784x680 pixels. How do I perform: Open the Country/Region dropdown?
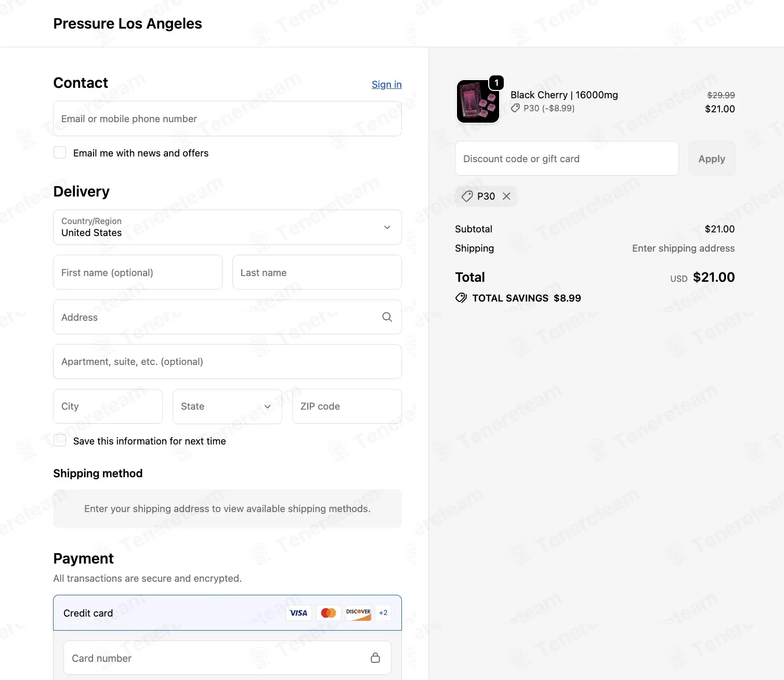[227, 227]
